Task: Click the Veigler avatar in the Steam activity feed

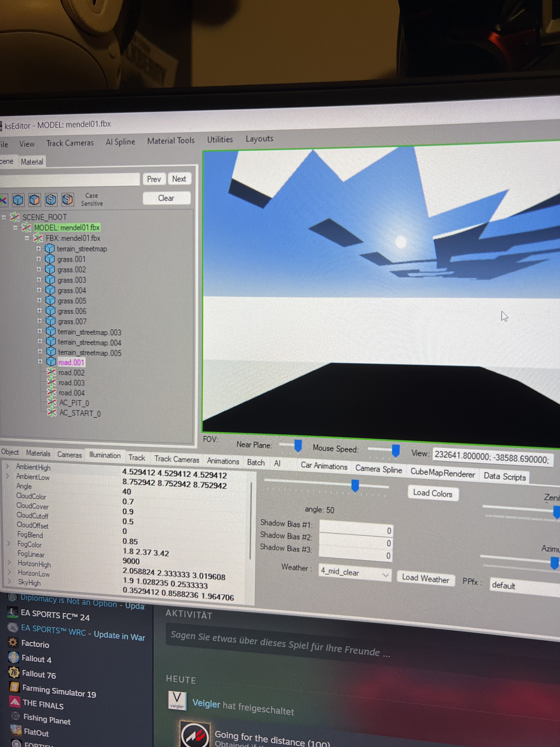Action: click(x=177, y=700)
